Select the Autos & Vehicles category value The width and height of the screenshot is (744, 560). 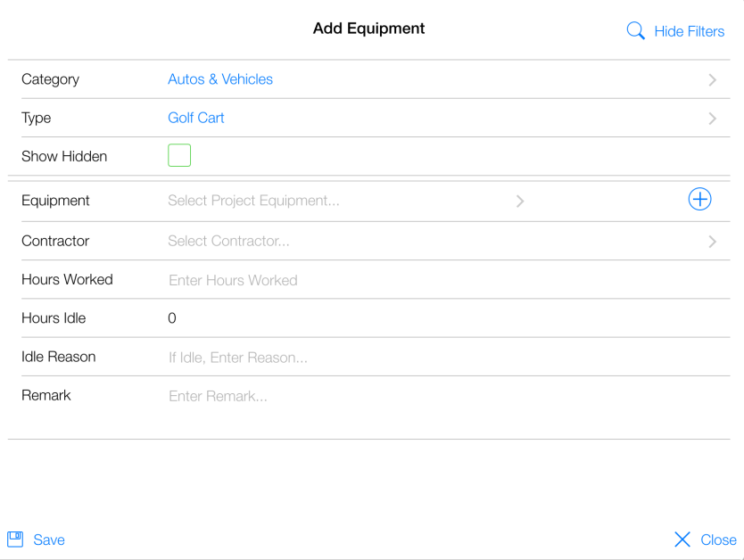220,79
